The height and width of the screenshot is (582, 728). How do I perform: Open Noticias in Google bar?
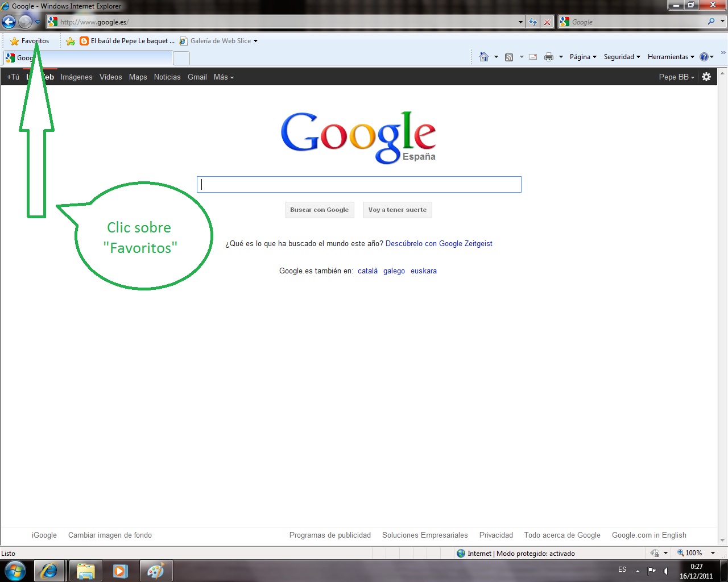click(167, 77)
